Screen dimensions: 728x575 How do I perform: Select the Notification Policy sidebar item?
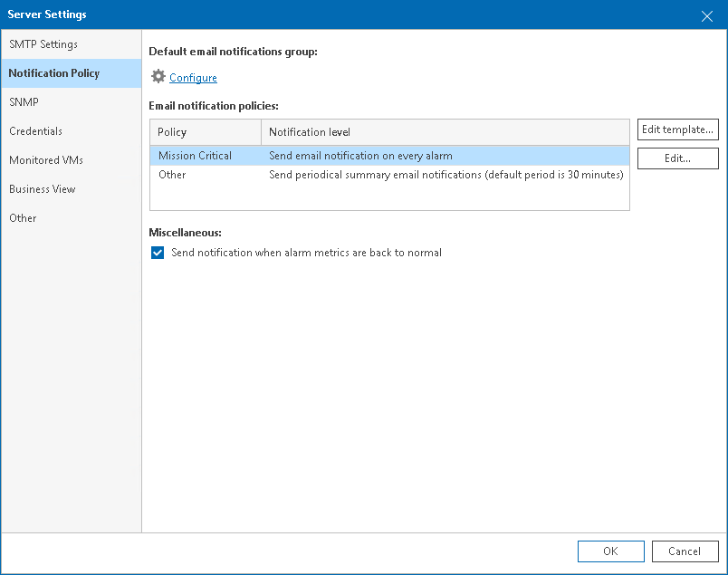point(54,73)
